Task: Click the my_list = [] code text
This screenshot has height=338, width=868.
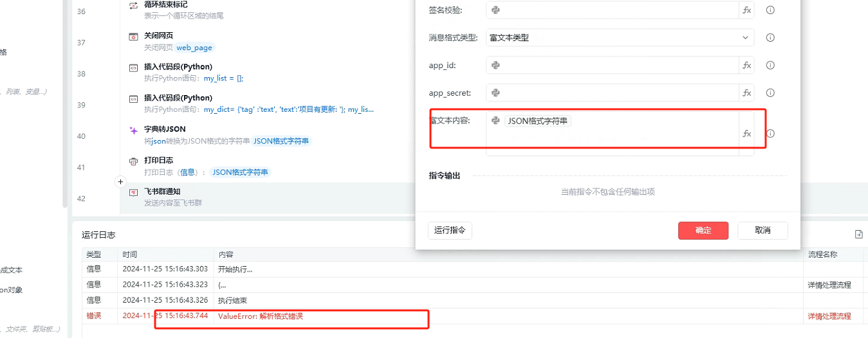Action: point(224,78)
